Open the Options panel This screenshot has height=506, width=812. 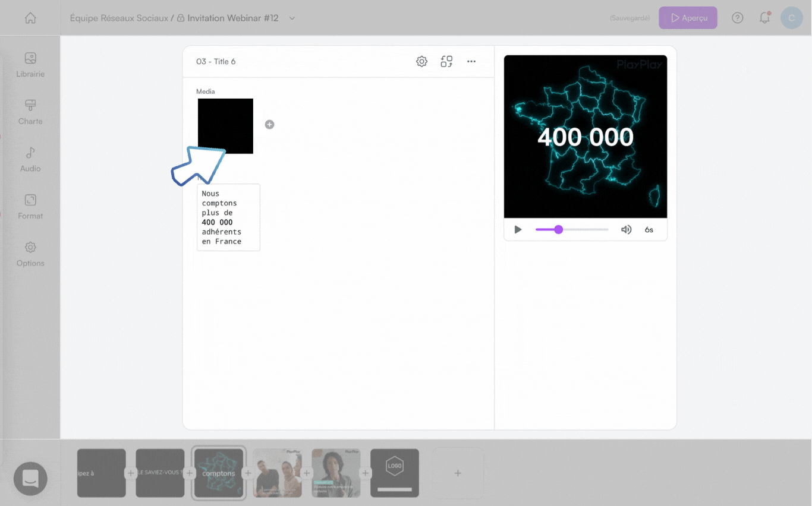pyautogui.click(x=30, y=254)
